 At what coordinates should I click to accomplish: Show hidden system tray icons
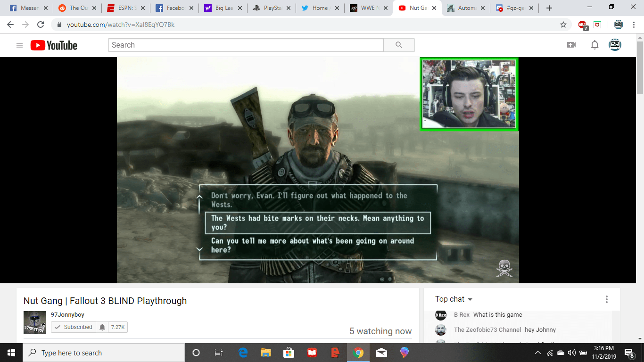click(x=538, y=353)
